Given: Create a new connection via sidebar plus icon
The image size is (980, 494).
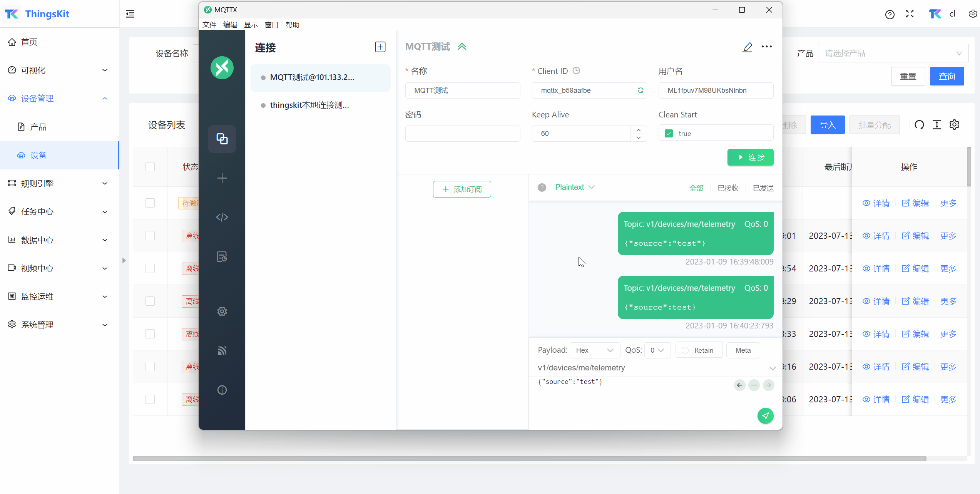Looking at the screenshot, I should click(222, 178).
